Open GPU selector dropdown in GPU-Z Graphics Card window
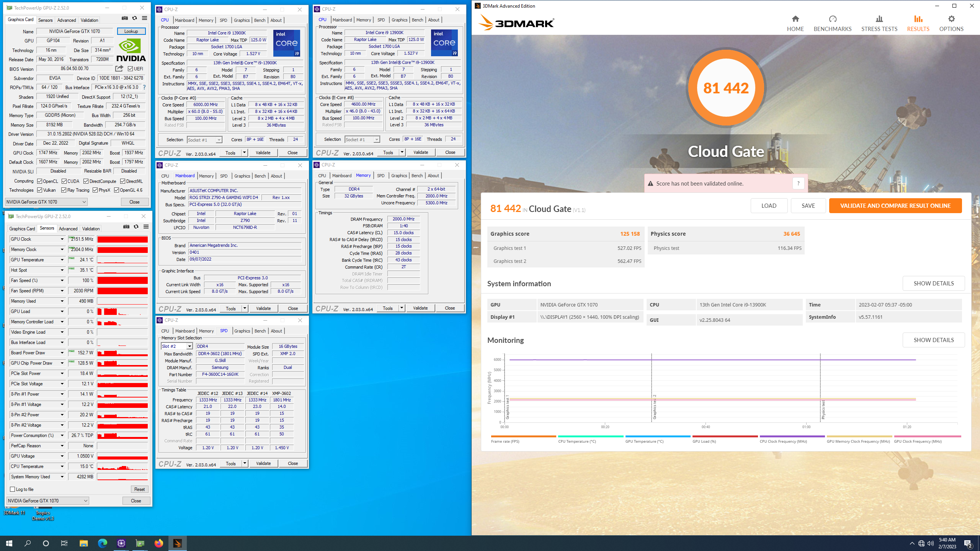Viewport: 980px width, 551px height. [46, 202]
